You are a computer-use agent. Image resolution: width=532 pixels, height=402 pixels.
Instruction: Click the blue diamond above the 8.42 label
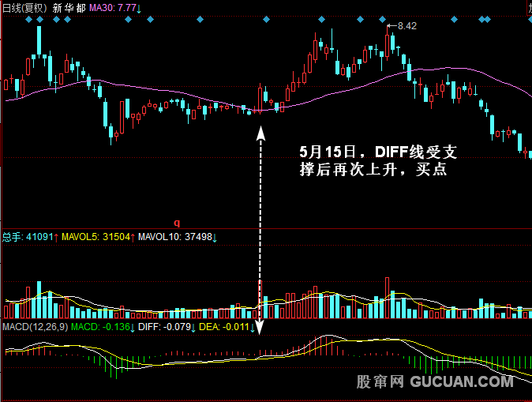(389, 20)
